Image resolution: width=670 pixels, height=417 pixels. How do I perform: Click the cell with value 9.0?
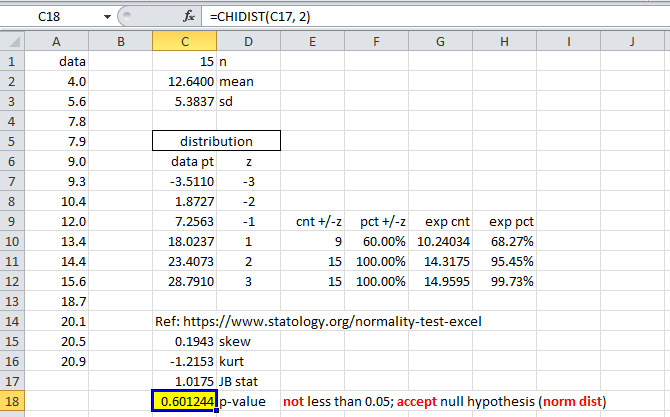[x=56, y=162]
